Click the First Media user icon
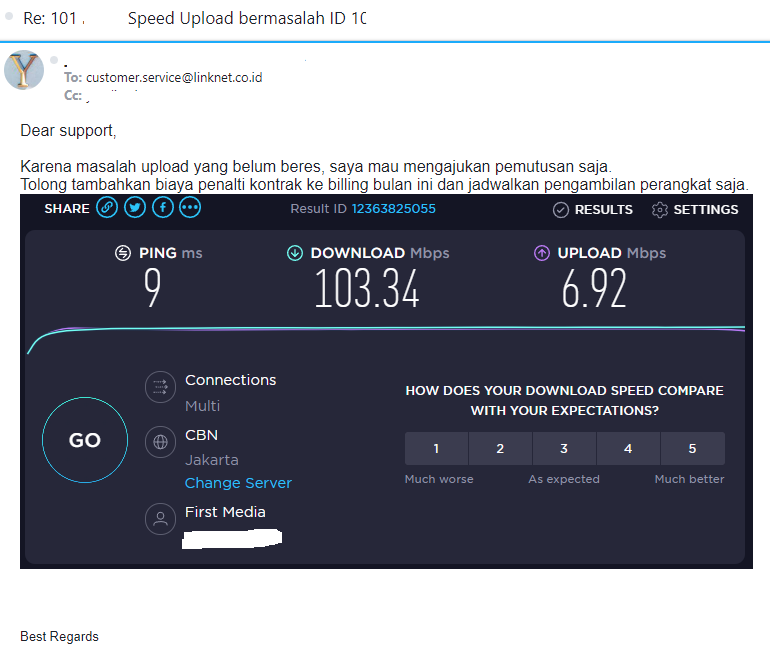770x659 pixels. [160, 519]
